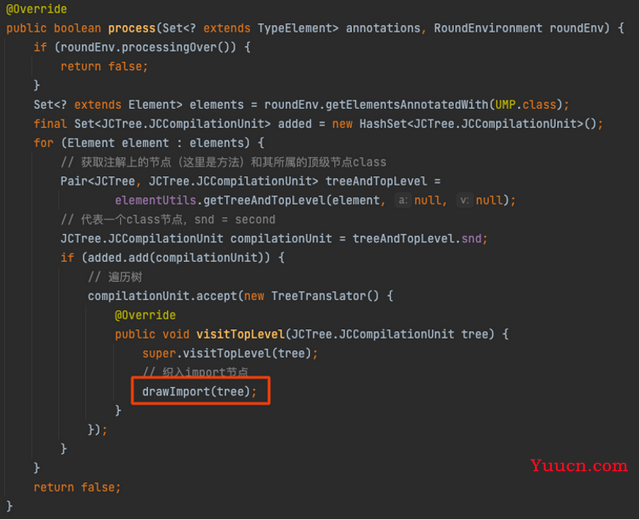This screenshot has height=520, width=640.
Task: Click 'drawImport(tree)' call
Action: point(199,392)
